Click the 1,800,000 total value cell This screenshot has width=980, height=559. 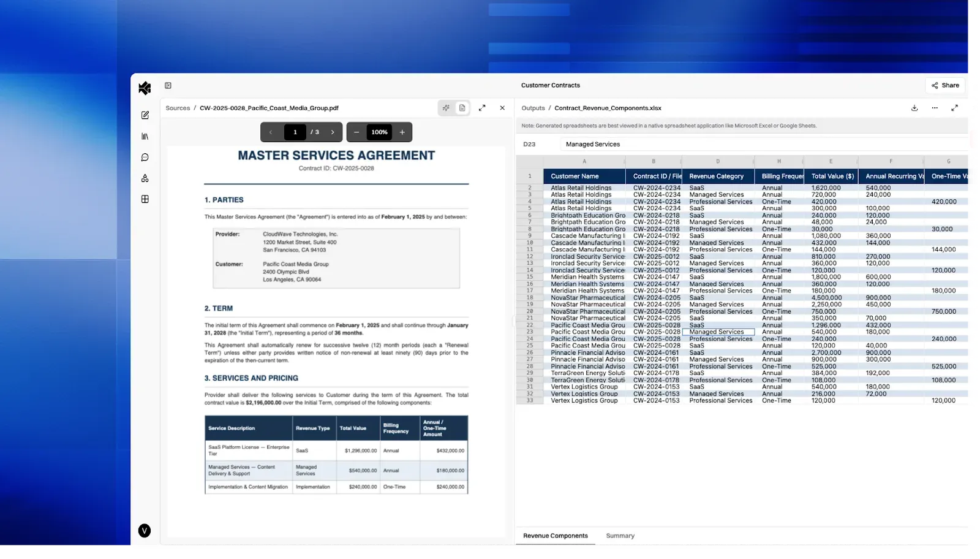click(x=831, y=277)
